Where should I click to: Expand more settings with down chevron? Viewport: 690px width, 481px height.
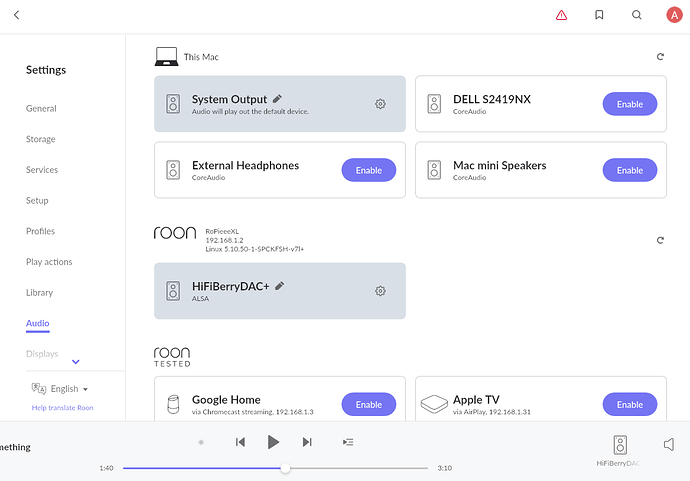pos(76,362)
